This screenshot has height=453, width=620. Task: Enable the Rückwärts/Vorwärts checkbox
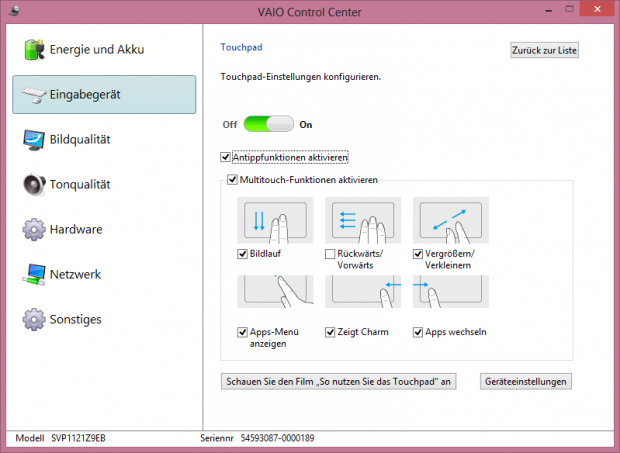[330, 254]
